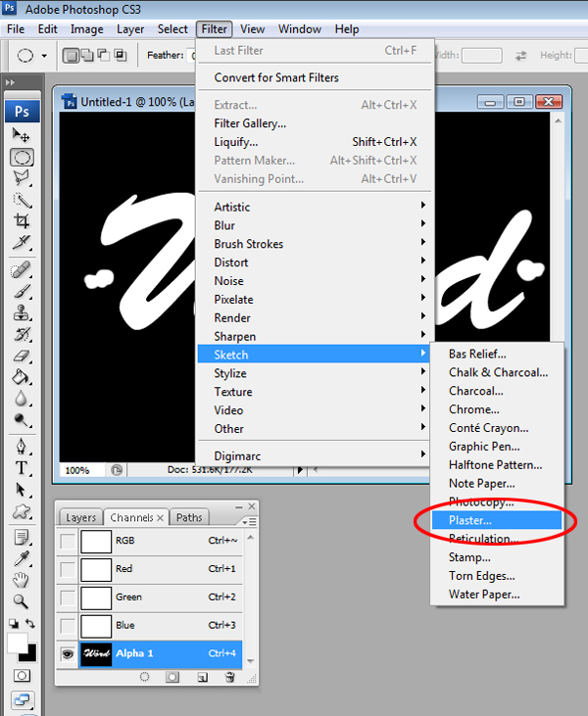Viewport: 588px width, 716px height.
Task: Reset default foreground and background colors
Action: 14,623
